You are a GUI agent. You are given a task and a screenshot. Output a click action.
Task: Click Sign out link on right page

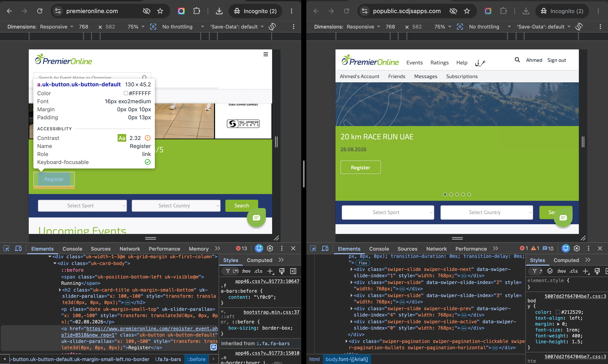pyautogui.click(x=556, y=60)
